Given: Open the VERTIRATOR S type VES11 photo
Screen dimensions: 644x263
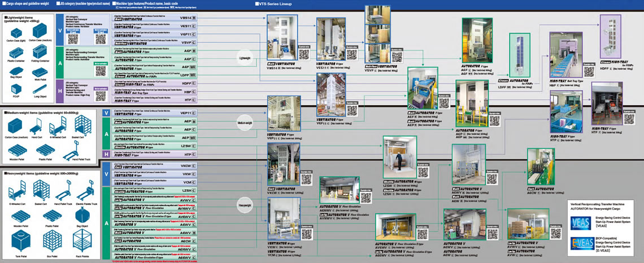Looking at the screenshot, I should (330, 40).
